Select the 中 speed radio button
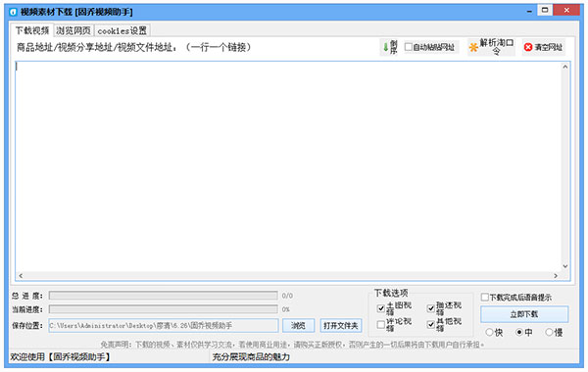 pos(519,332)
